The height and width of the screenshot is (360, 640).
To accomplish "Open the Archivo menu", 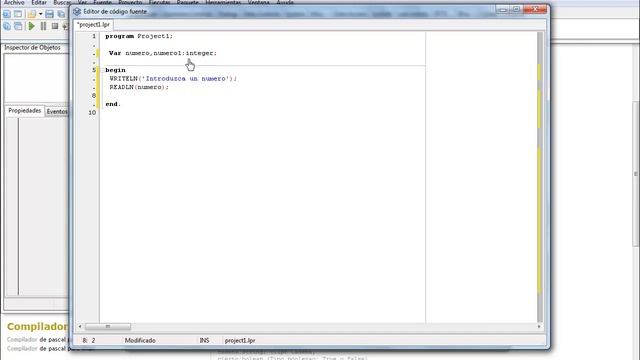I will (x=14, y=2).
